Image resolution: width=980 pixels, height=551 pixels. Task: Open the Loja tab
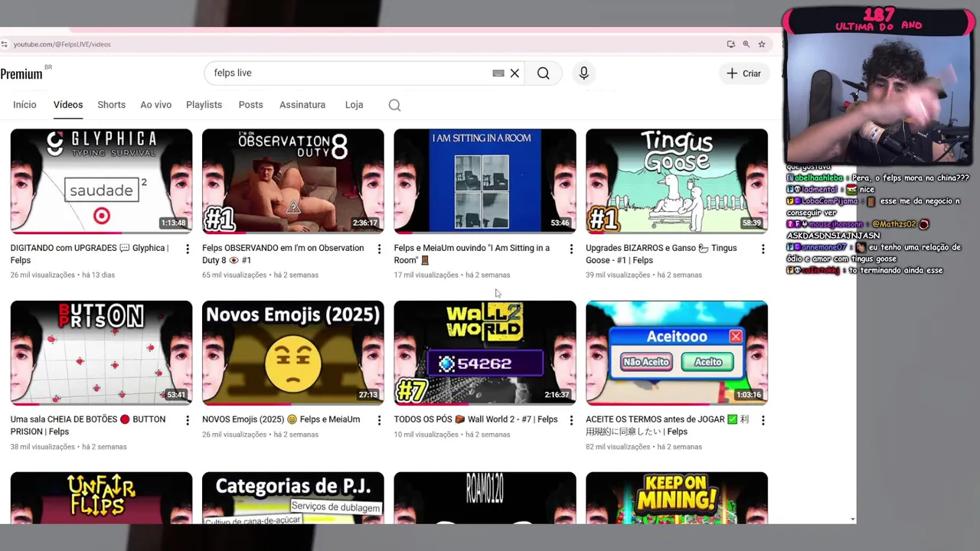[354, 105]
